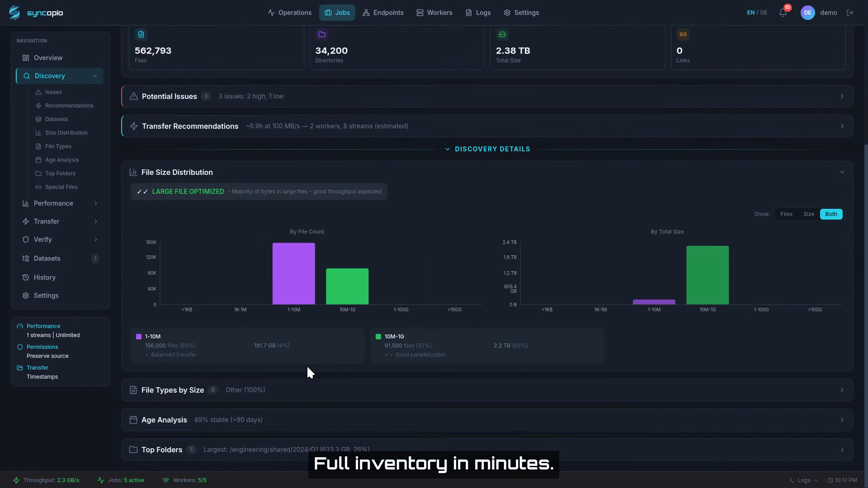Click the logout icon next to demo
This screenshot has width=868, height=488.
(x=850, y=13)
